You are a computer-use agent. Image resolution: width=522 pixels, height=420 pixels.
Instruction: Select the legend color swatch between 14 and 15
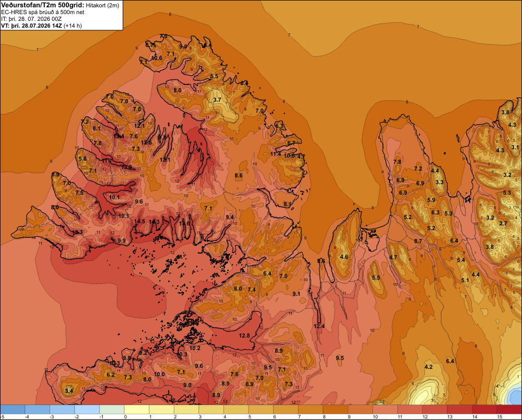[484, 410]
